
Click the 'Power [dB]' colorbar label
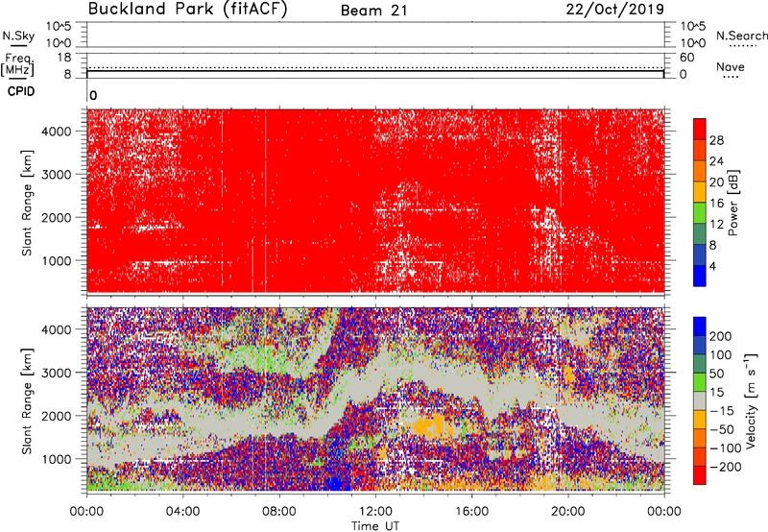click(x=732, y=203)
